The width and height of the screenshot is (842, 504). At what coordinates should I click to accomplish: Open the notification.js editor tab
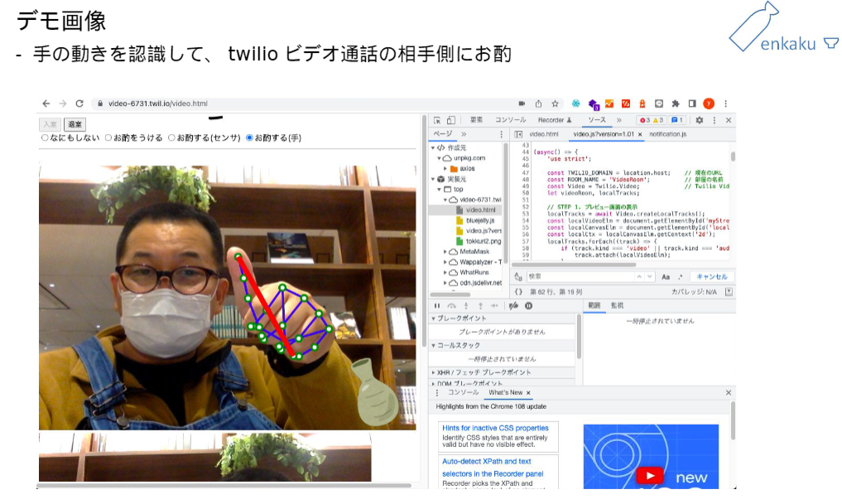pos(667,134)
